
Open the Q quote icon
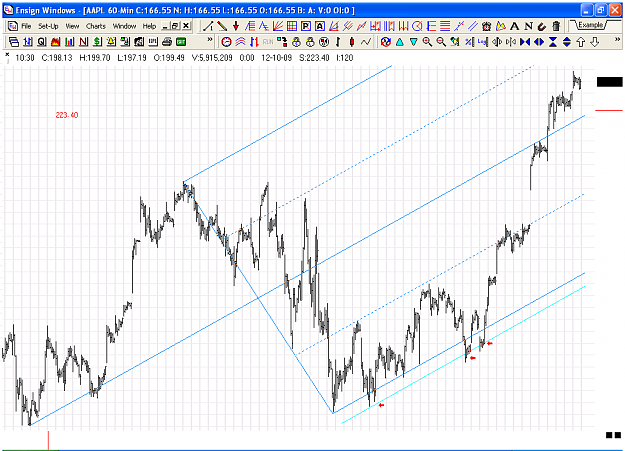(x=41, y=41)
